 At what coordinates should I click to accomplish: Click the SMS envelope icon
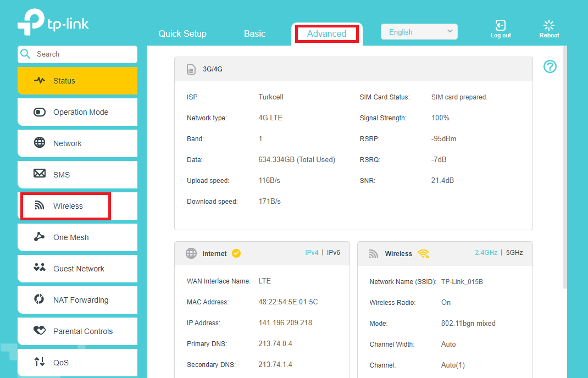40,174
